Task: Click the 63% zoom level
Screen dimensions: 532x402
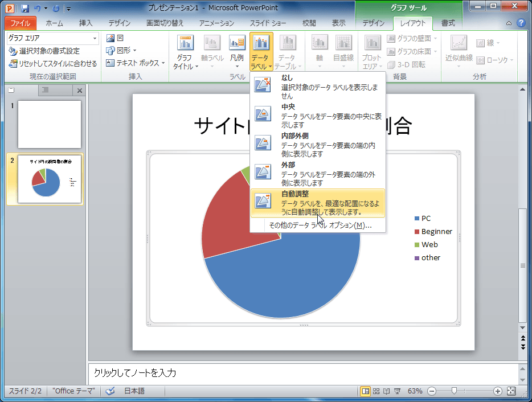Action: [x=415, y=391]
